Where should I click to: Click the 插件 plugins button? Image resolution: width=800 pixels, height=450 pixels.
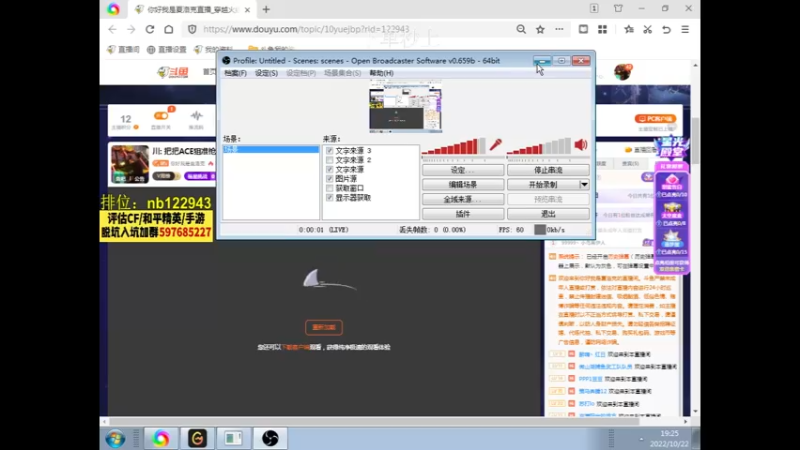pos(463,214)
